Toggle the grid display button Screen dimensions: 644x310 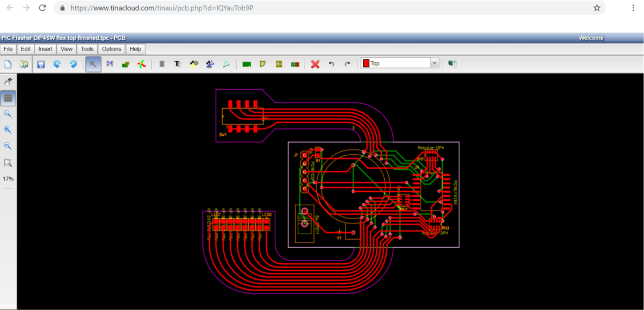8,98
